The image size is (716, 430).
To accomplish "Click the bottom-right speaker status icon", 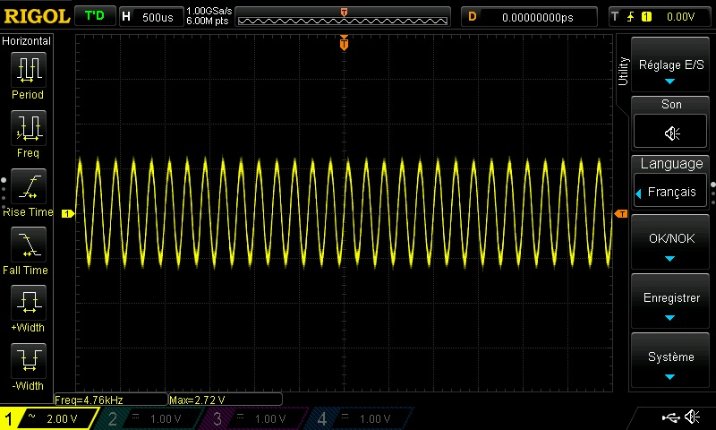I will point(693,417).
